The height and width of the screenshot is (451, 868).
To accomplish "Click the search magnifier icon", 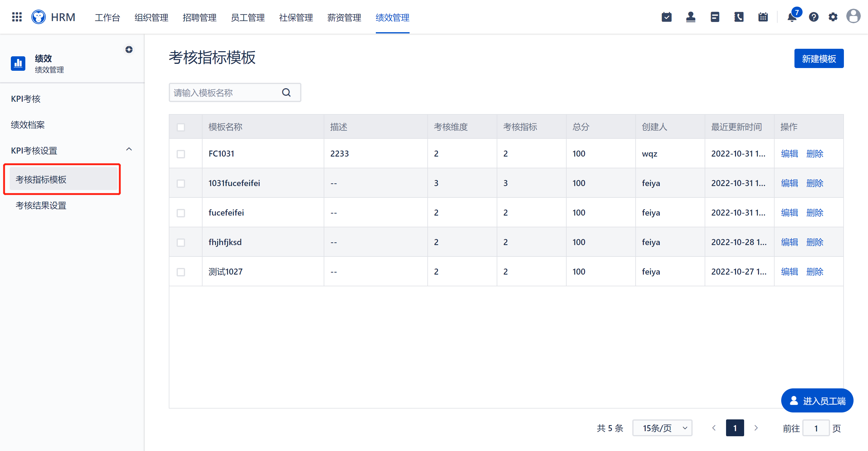I will (x=286, y=92).
